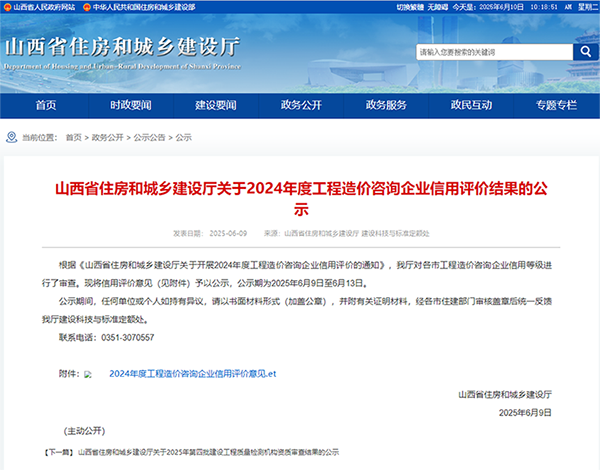Screen dimensions: 600x470
Task: Click 公示公告 in the breadcrumb
Action: click(150, 137)
